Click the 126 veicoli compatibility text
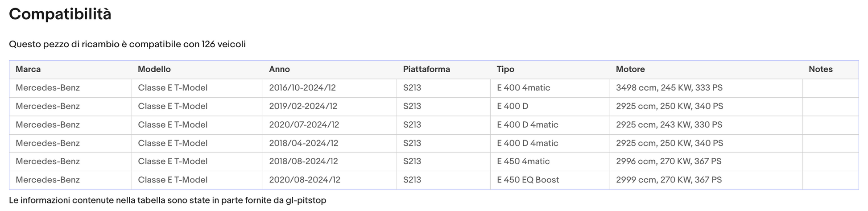 coord(223,44)
